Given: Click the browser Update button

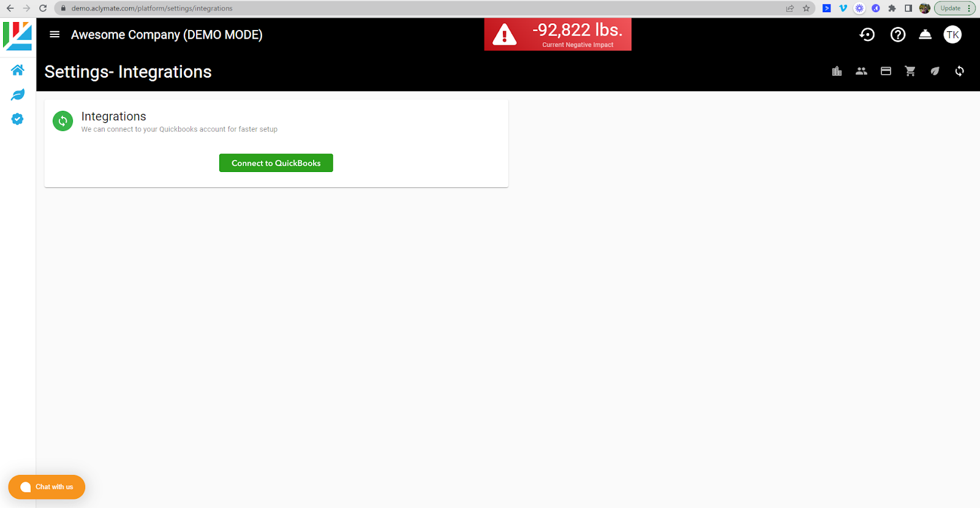Looking at the screenshot, I should point(955,8).
